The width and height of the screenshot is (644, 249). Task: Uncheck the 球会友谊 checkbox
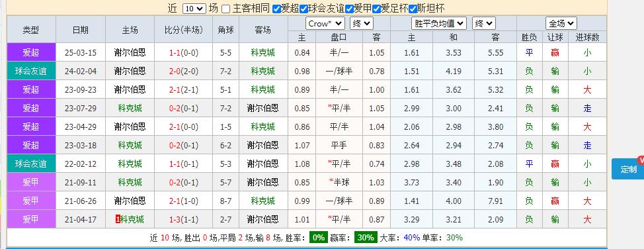click(x=304, y=9)
